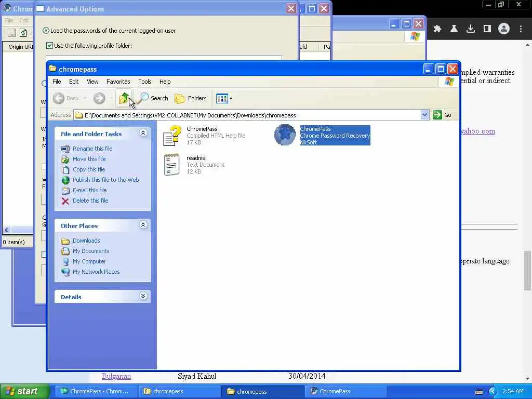Click the Back navigation button
Viewport: 532px width, 399px height.
[66, 98]
